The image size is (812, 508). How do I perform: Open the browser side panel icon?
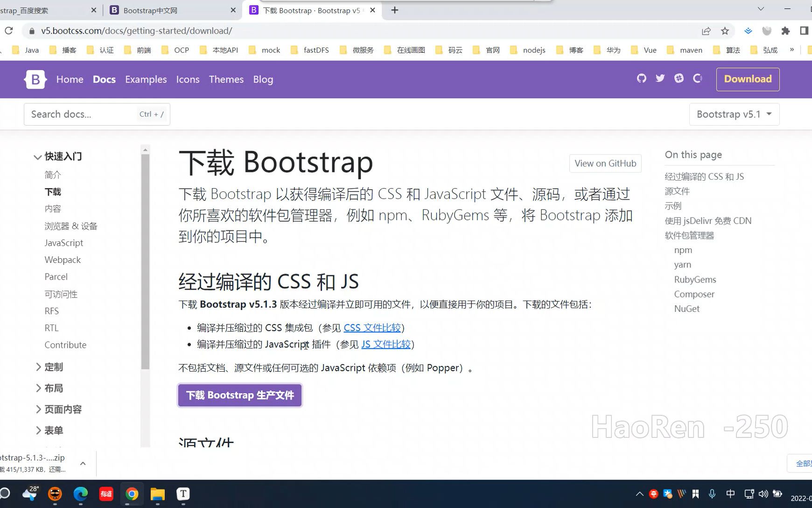(x=804, y=31)
